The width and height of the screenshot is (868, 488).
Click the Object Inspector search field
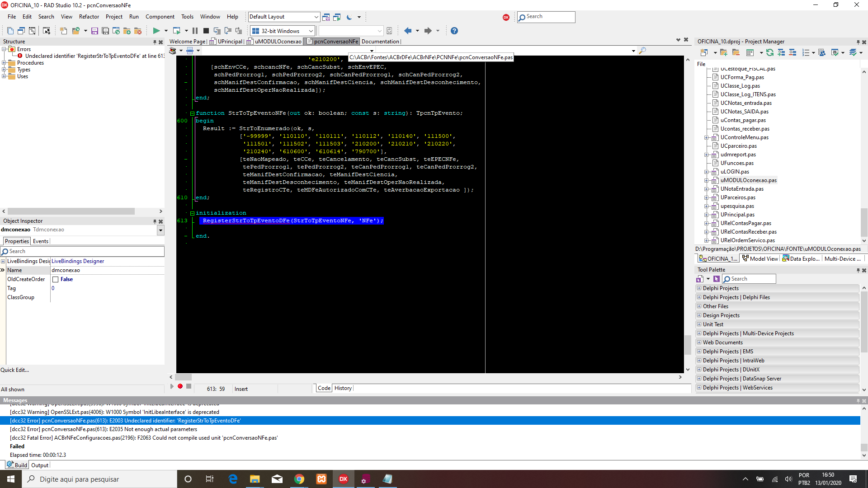[x=82, y=251]
